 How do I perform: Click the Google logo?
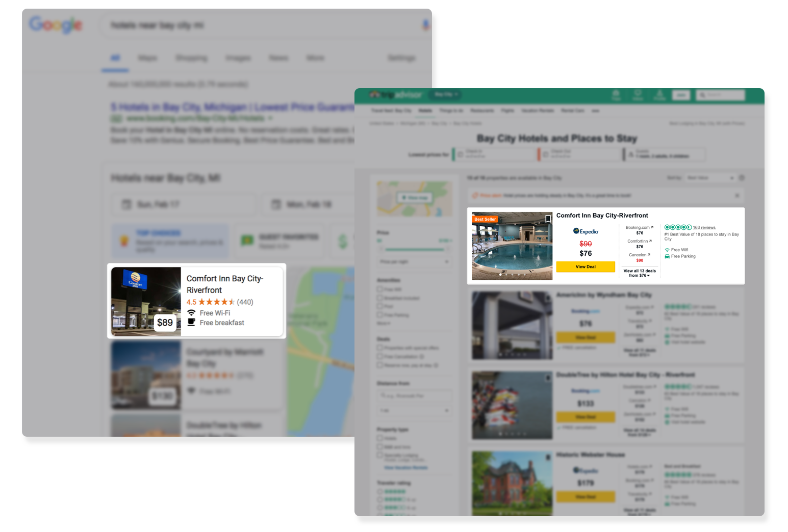[56, 24]
